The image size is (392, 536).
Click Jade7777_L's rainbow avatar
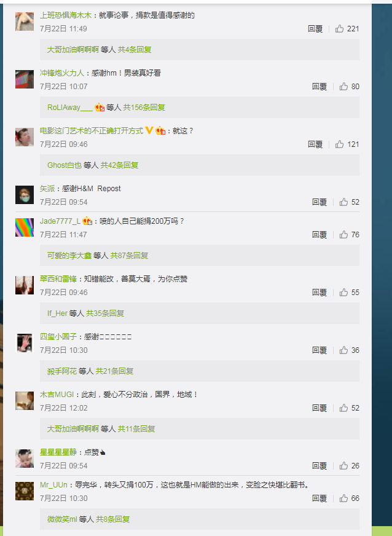pos(25,227)
